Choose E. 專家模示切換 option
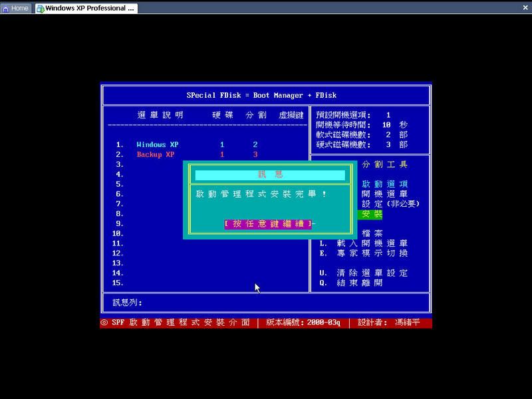This screenshot has width=532, height=399. coord(363,253)
